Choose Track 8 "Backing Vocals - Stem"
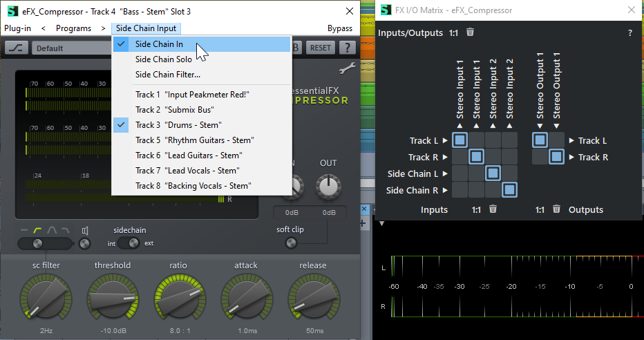This screenshot has width=644, height=340. [202, 186]
